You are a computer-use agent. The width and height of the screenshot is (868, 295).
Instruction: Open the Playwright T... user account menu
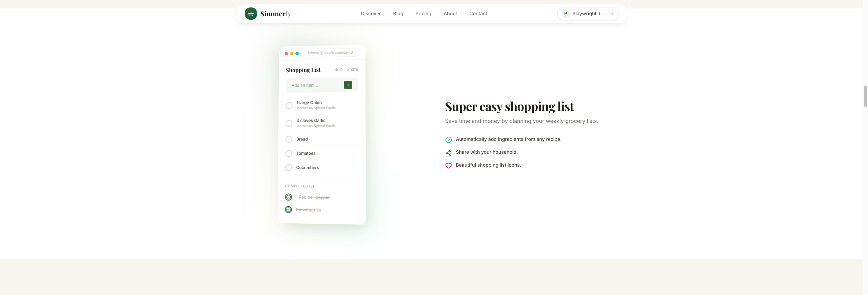[588, 14]
